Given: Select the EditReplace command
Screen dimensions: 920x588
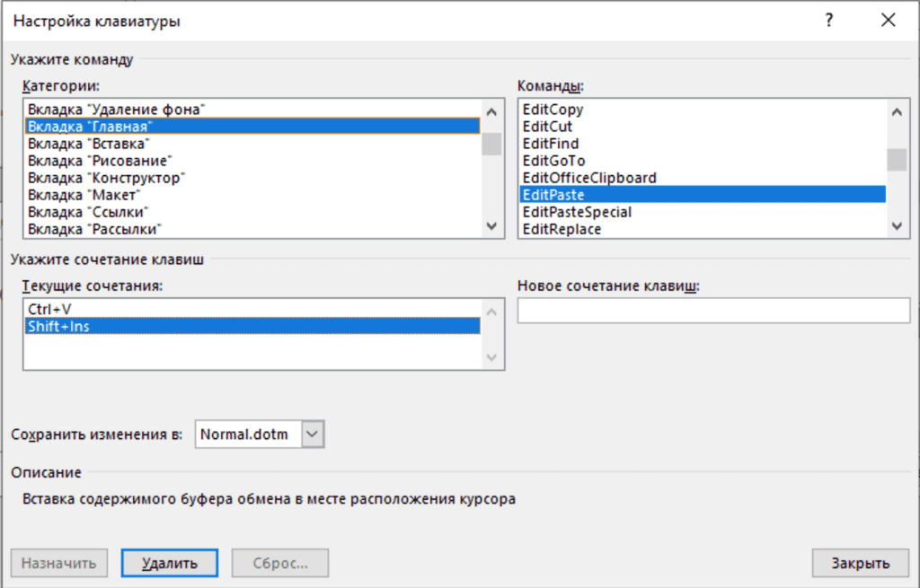Looking at the screenshot, I should coord(562,229).
